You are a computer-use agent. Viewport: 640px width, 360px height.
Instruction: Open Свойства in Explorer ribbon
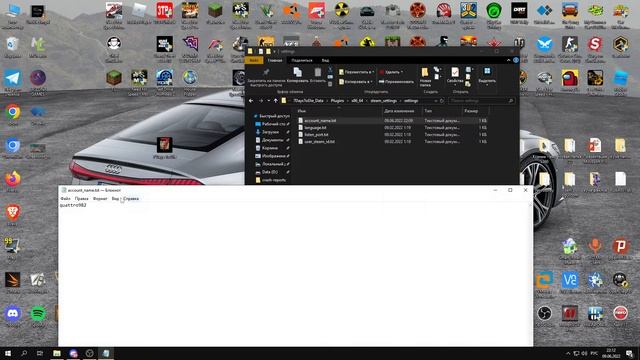click(x=455, y=76)
